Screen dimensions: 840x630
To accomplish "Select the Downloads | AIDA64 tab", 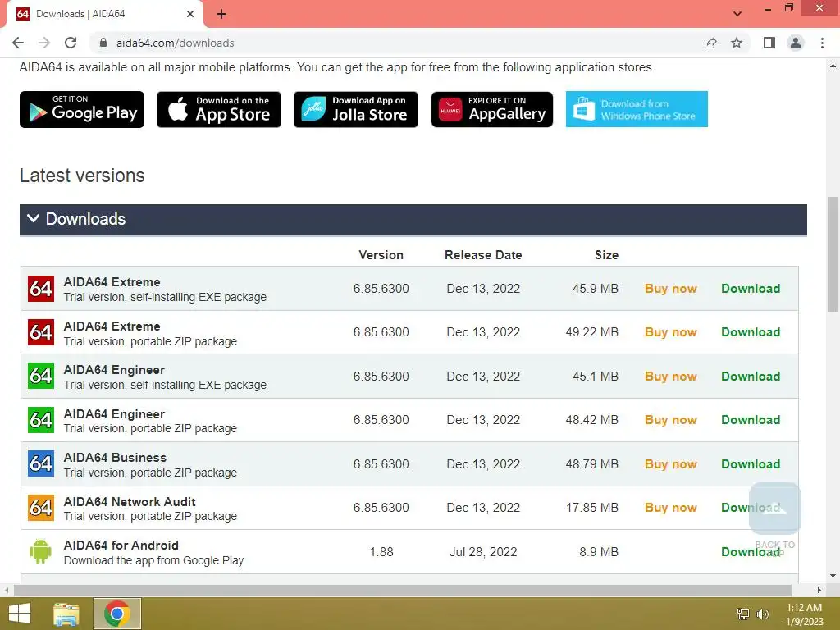I will [104, 14].
